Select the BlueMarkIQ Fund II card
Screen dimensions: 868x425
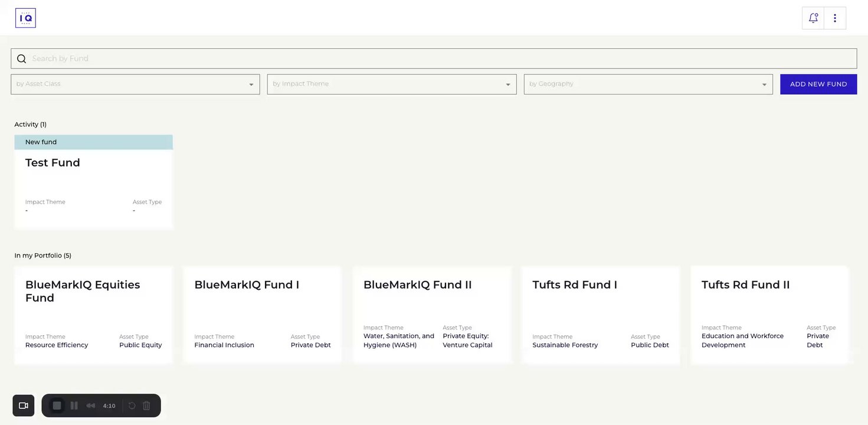(432, 315)
